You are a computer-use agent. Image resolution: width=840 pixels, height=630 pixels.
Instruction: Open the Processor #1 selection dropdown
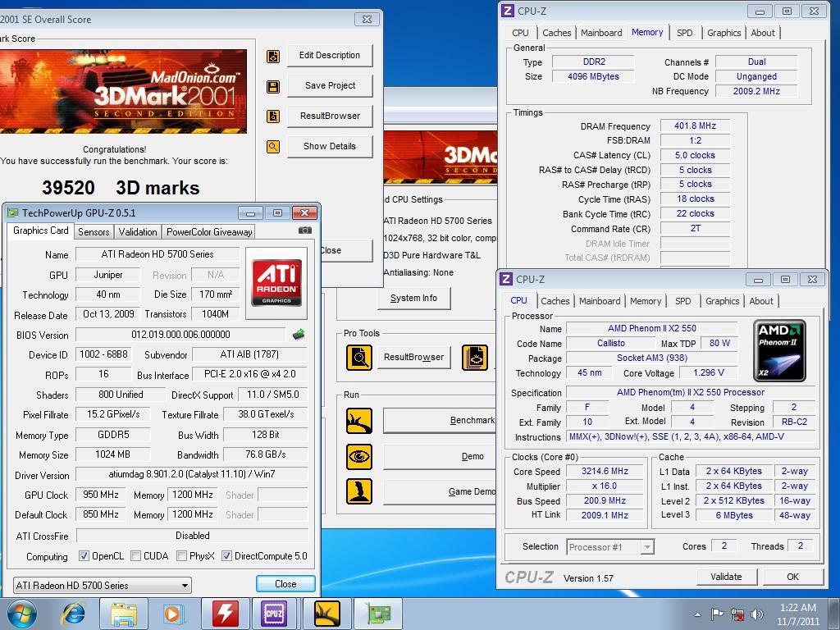point(610,547)
